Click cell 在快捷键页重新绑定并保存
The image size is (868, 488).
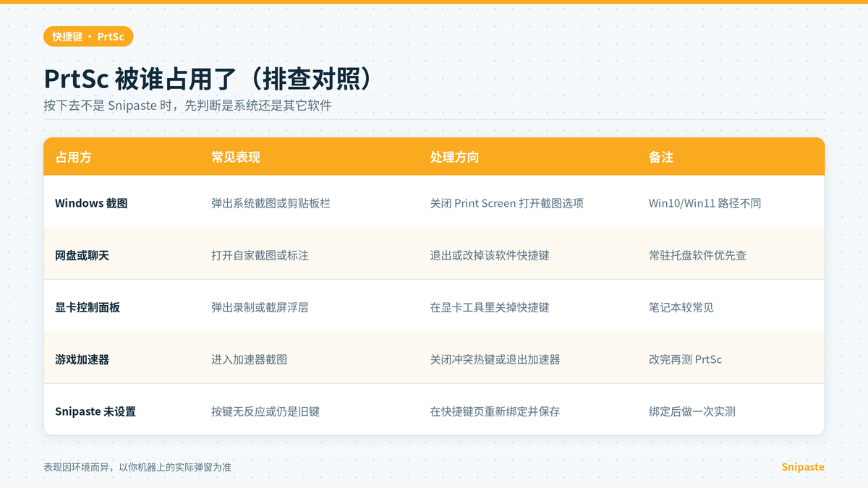[495, 411]
